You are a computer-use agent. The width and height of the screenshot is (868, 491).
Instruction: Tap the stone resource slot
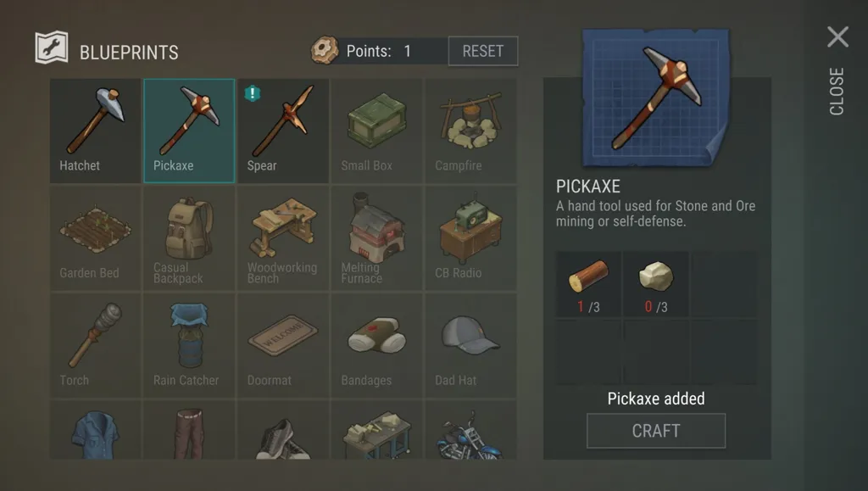click(x=656, y=285)
